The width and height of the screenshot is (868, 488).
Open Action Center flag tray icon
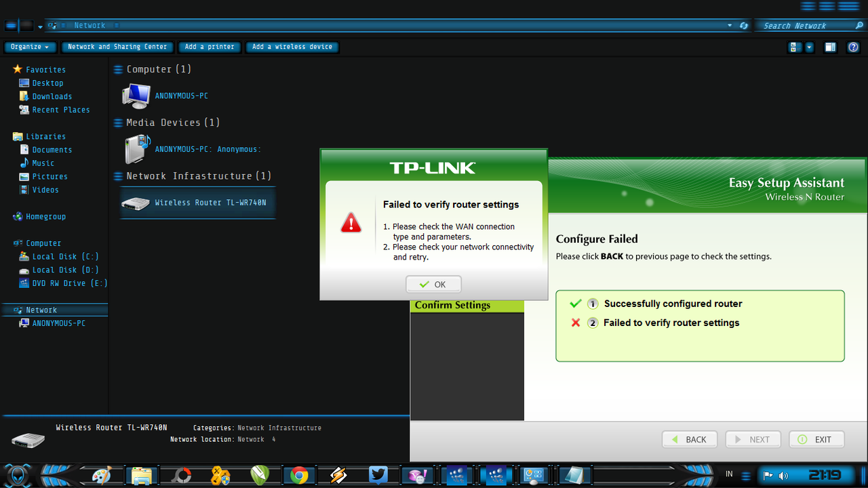768,475
